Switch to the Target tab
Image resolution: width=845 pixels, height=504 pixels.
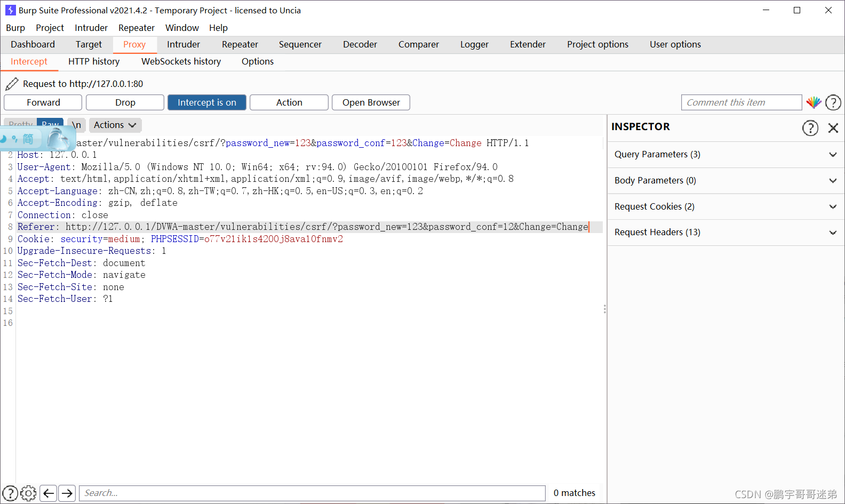pyautogui.click(x=89, y=44)
